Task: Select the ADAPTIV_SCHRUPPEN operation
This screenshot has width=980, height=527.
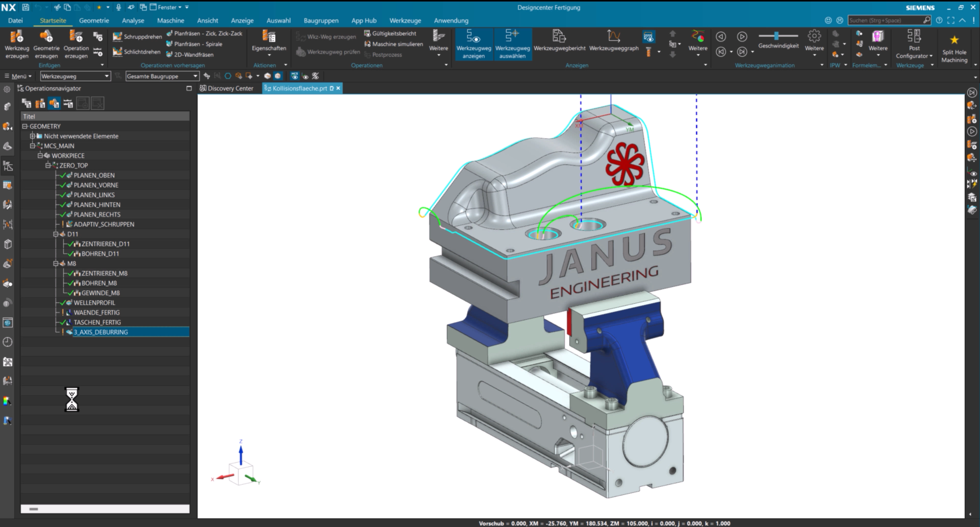Action: tap(104, 224)
